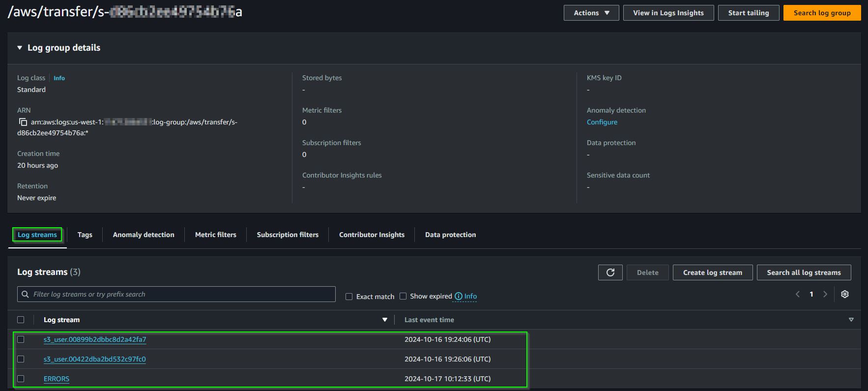Click the Start tailing button
Viewport: 868px width, 391px height.
click(x=749, y=13)
